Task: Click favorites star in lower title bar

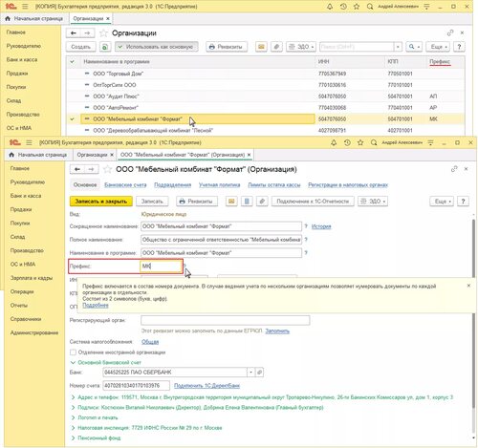Action: pos(360,143)
